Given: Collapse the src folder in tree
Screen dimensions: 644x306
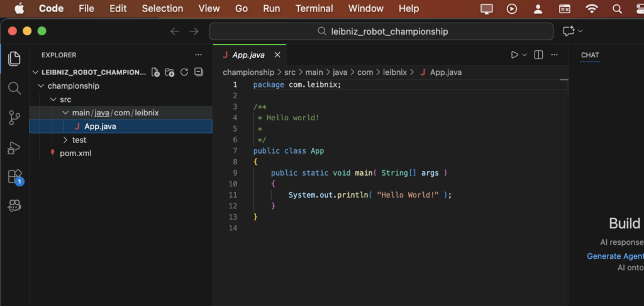Looking at the screenshot, I should coord(53,99).
